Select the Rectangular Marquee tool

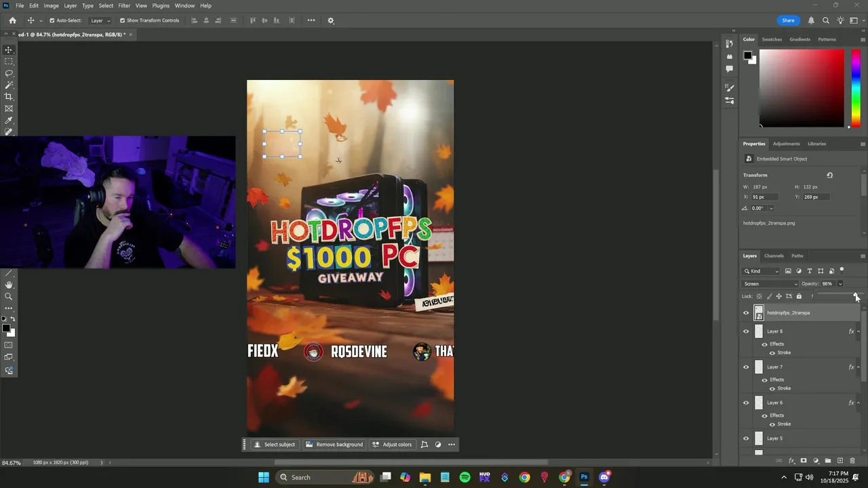click(x=9, y=62)
